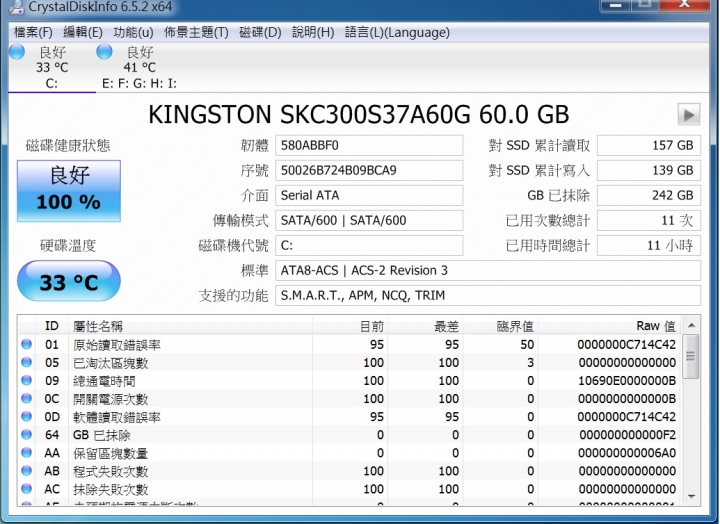Click status dot of attribute AA 保留區塊數量
The height and width of the screenshot is (524, 720).
tap(27, 452)
